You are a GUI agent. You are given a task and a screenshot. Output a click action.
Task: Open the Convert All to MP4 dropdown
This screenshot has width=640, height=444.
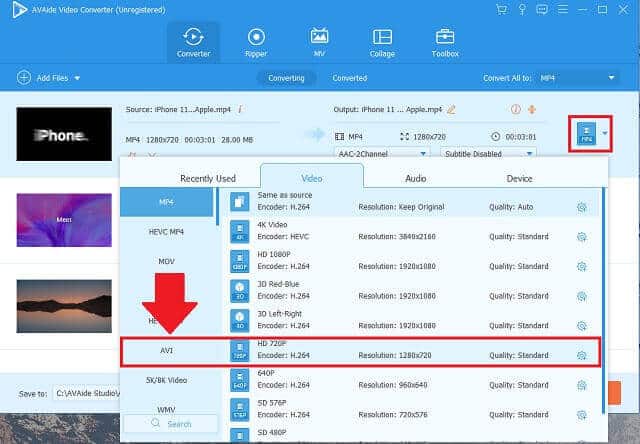(577, 78)
